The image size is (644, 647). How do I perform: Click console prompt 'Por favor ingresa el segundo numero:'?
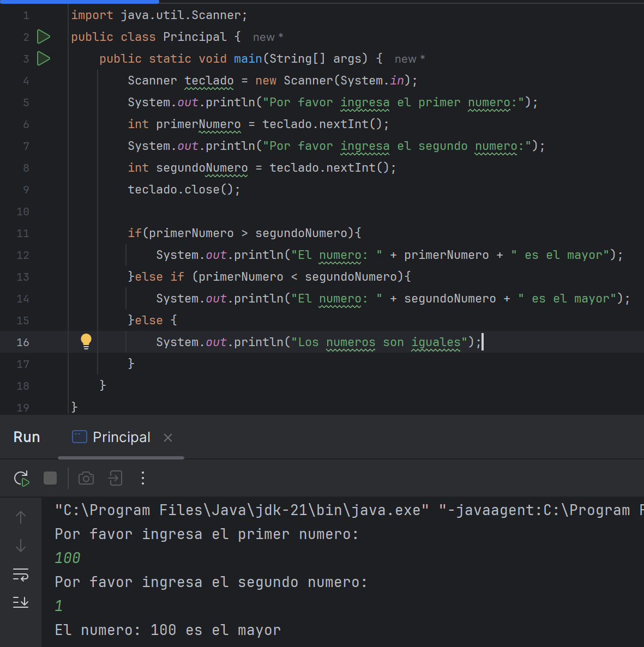point(211,582)
